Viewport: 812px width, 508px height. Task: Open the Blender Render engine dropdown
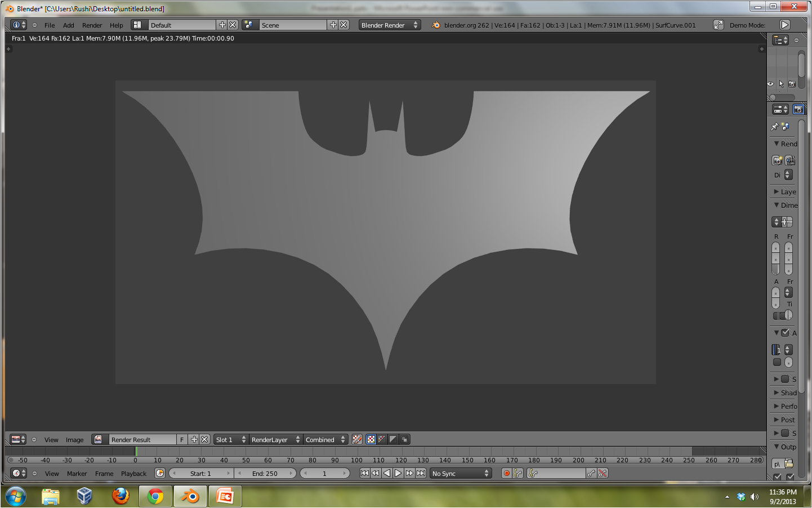tap(390, 25)
